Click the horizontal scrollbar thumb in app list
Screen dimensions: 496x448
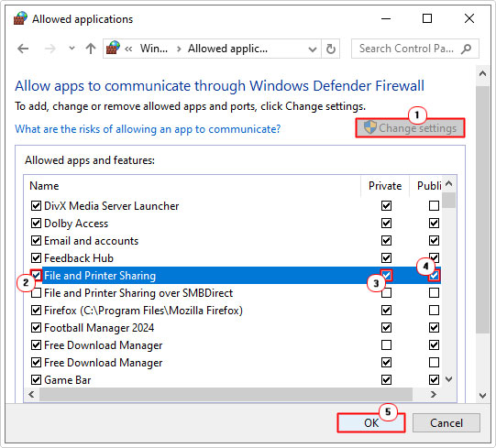coord(226,395)
